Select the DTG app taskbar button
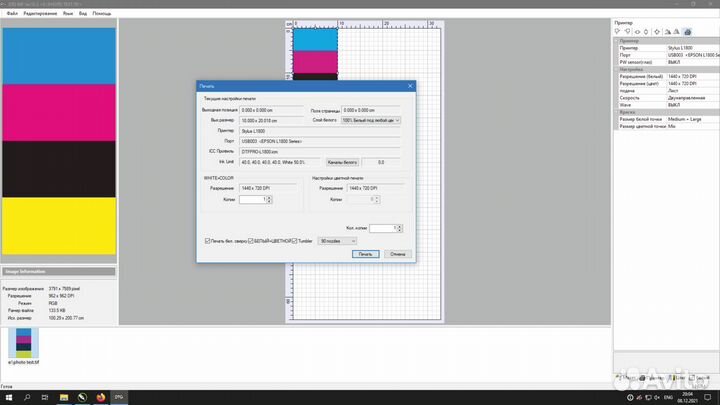 click(x=119, y=397)
